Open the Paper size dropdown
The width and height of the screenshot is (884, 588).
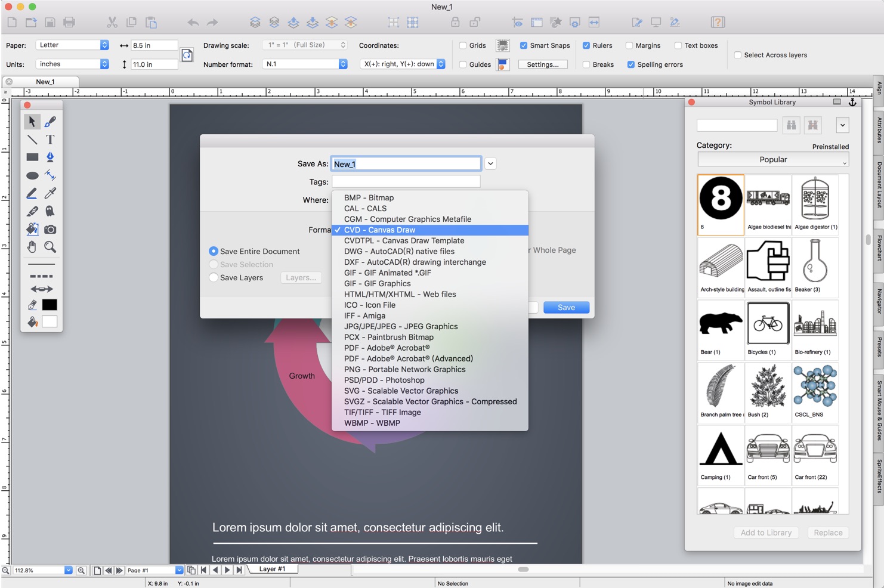coord(72,45)
